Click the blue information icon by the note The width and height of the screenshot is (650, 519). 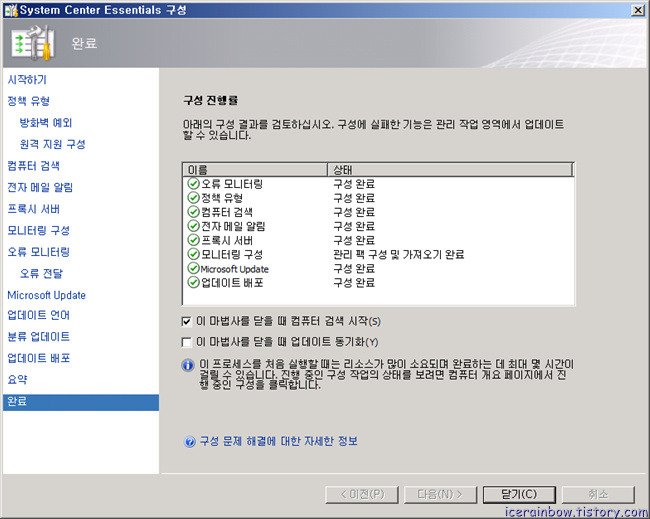click(188, 365)
